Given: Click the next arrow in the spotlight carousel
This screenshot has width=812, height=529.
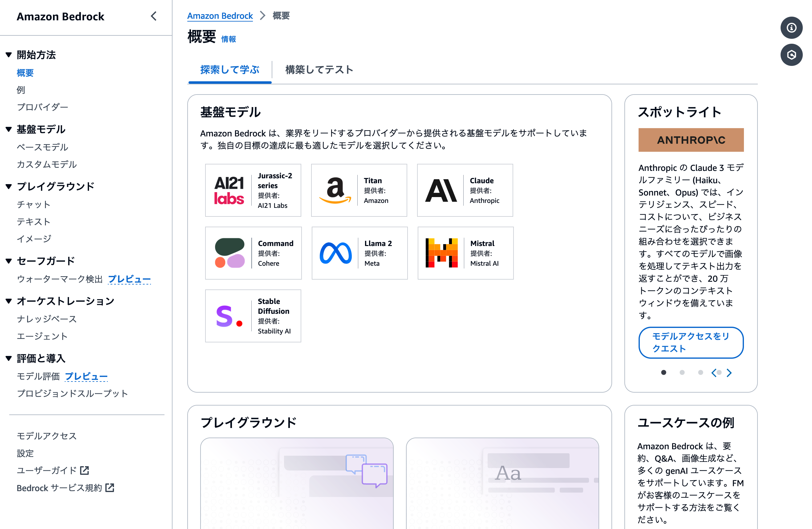Looking at the screenshot, I should (x=729, y=373).
